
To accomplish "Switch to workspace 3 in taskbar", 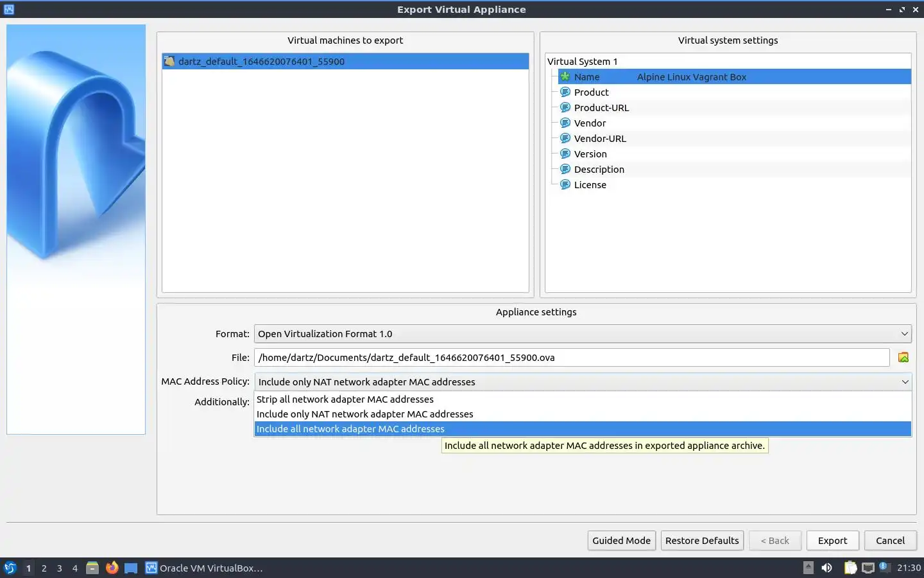I will (60, 568).
